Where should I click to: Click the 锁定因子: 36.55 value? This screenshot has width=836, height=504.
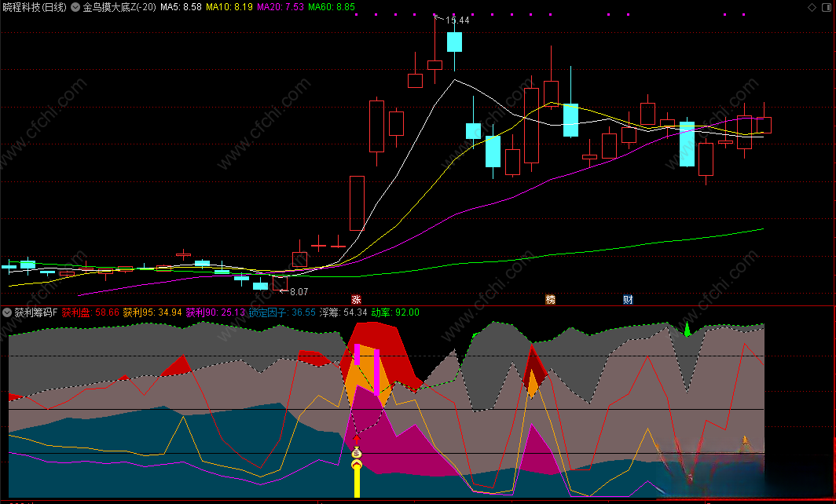click(282, 312)
